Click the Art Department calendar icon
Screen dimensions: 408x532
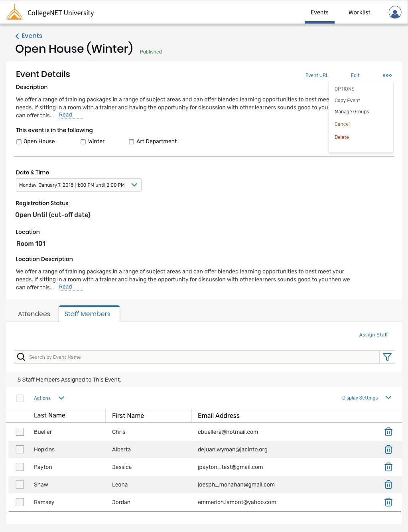click(x=131, y=142)
